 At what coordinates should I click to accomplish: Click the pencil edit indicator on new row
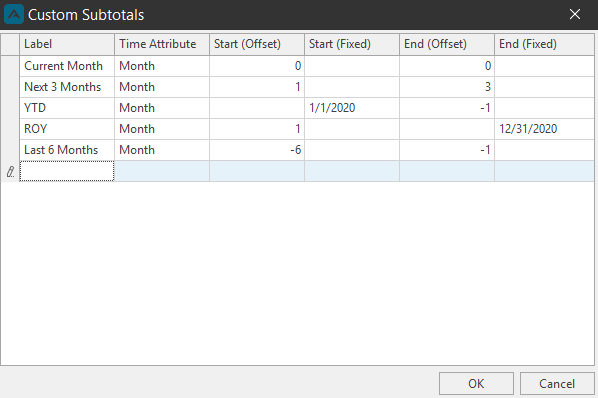click(x=10, y=172)
